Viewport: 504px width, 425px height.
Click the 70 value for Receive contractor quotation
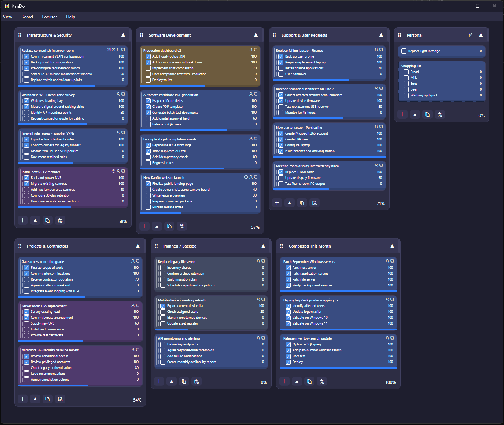[x=137, y=279]
